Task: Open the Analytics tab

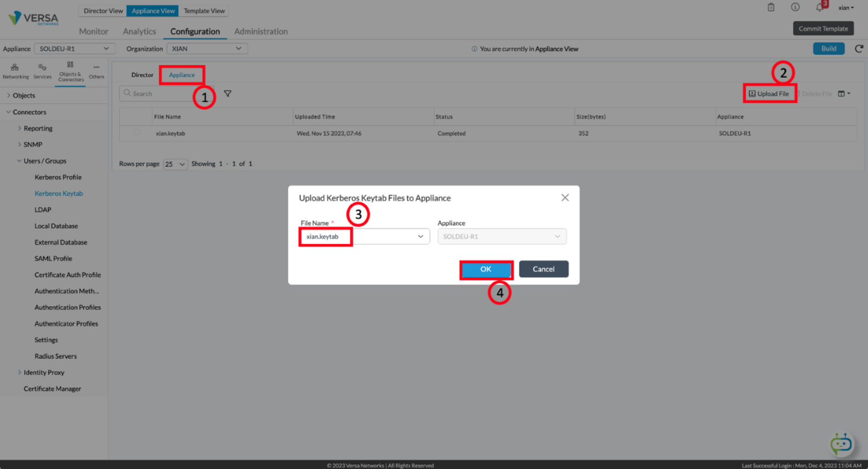Action: tap(140, 32)
